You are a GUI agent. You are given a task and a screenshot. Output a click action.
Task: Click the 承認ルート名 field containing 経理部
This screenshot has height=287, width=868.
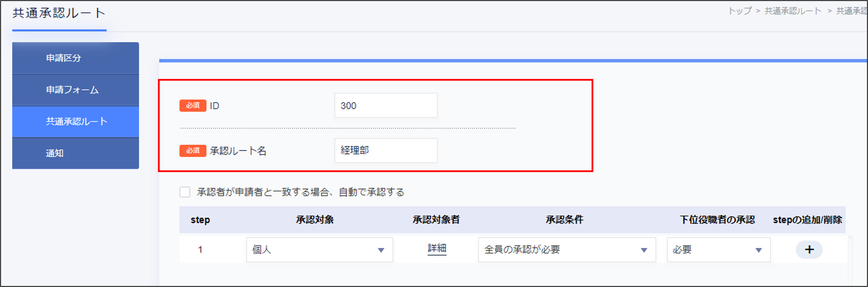pos(386,150)
